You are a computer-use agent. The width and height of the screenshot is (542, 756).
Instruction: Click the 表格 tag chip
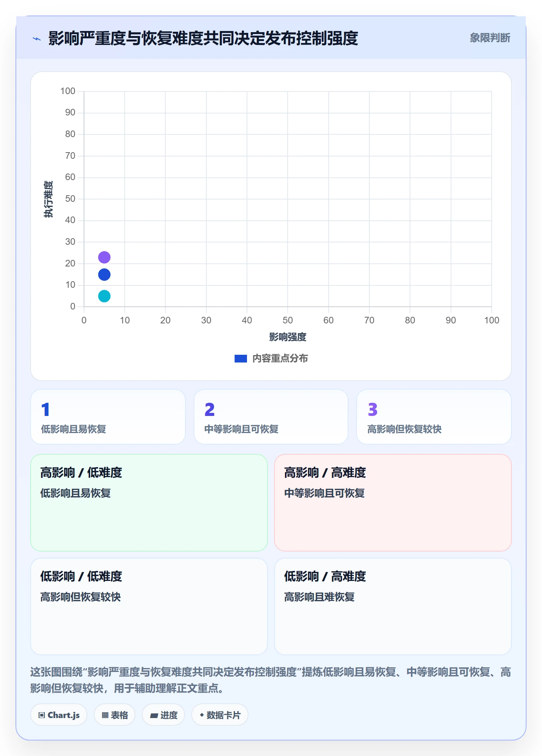coord(115,715)
